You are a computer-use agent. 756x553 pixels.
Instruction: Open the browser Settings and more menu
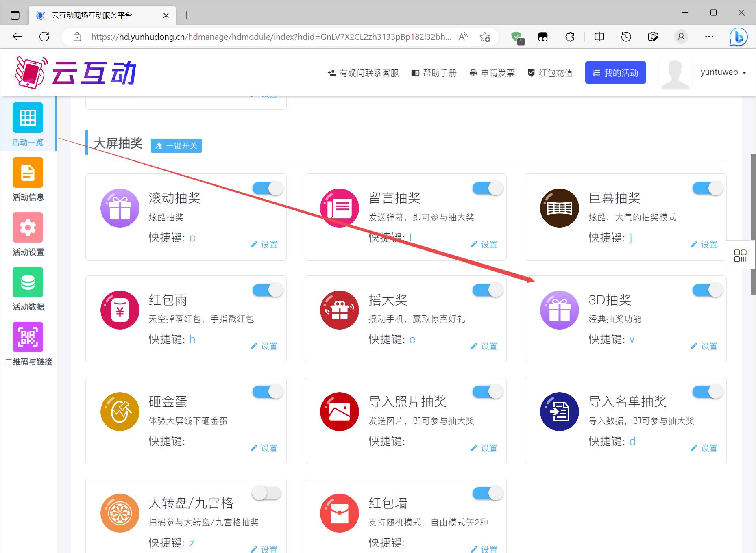tap(709, 37)
